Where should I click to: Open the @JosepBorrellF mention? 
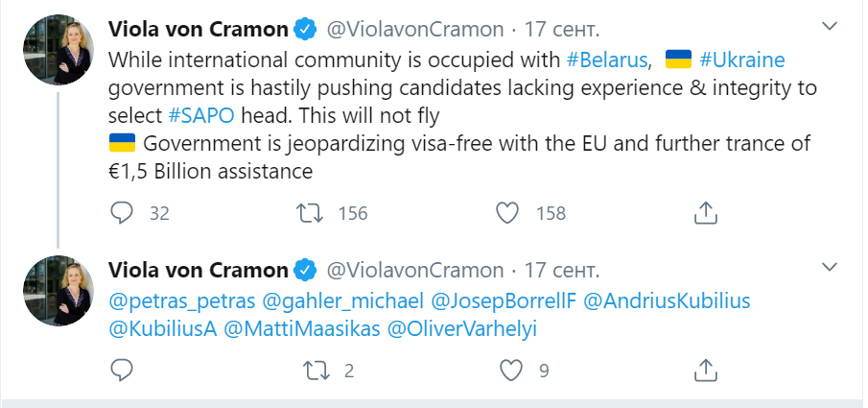504,300
